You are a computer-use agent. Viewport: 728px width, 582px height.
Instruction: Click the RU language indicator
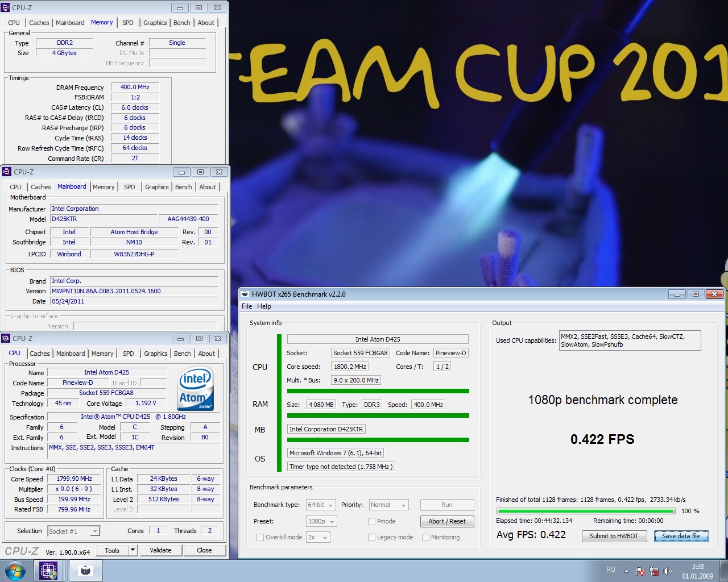point(611,569)
